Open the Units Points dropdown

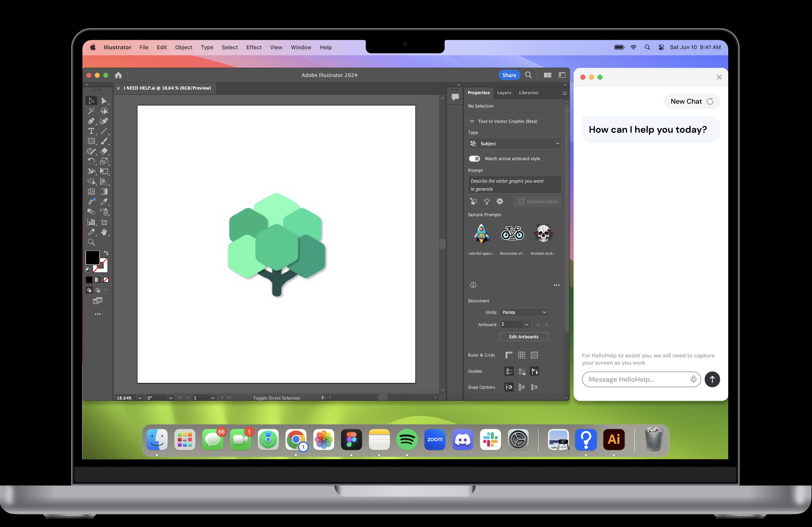pos(524,312)
